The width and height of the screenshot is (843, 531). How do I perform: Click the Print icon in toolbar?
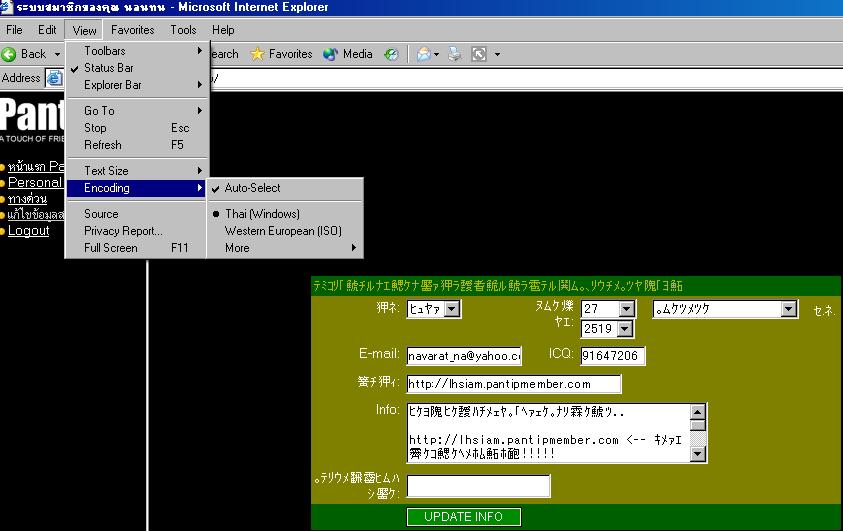(x=455, y=54)
